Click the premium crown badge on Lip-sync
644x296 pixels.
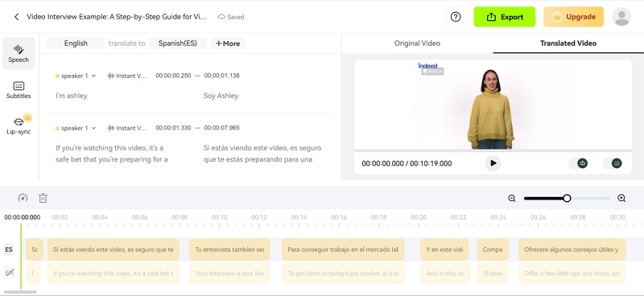click(x=27, y=117)
